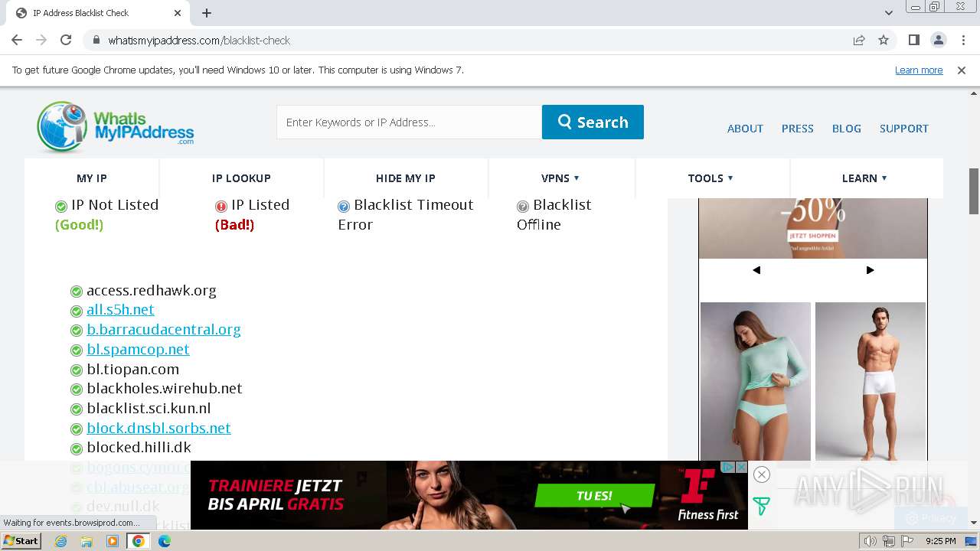The width and height of the screenshot is (980, 551).
Task: Click the blacklist.sci.kun.nl entry
Action: coord(149,409)
